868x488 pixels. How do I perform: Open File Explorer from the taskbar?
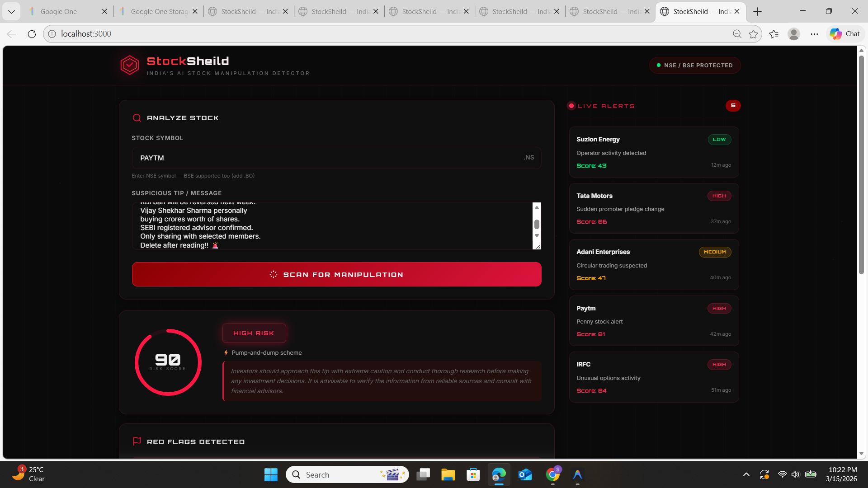point(448,474)
